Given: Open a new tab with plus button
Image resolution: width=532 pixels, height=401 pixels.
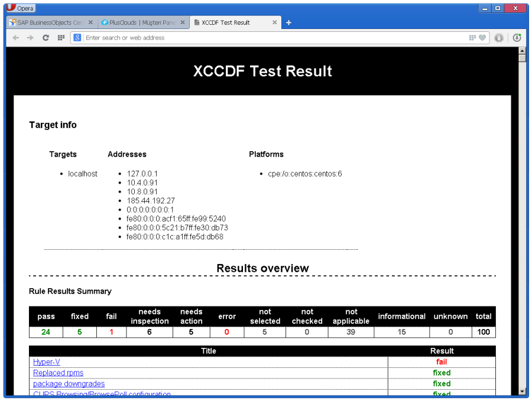Looking at the screenshot, I should click(x=288, y=22).
